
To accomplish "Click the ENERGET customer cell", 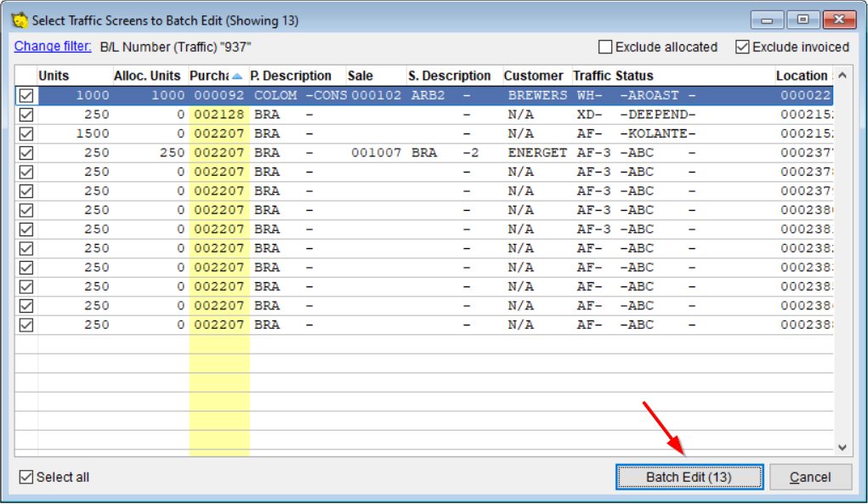I will [537, 153].
